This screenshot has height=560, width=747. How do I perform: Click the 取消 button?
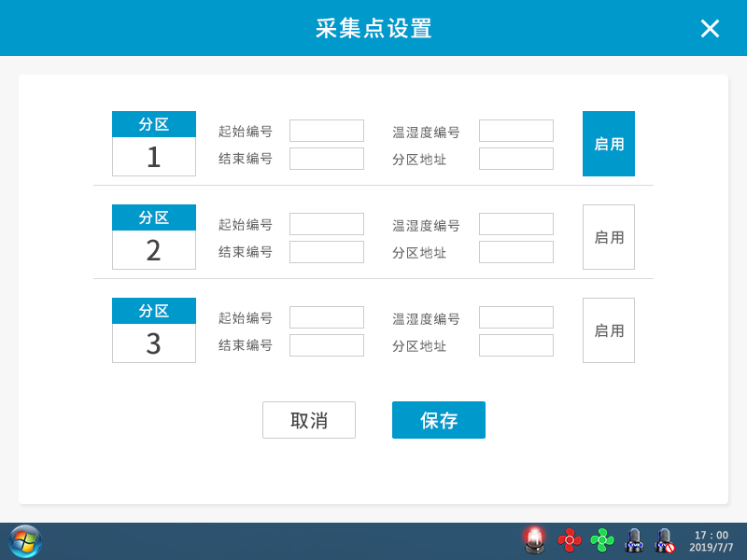pos(309,420)
